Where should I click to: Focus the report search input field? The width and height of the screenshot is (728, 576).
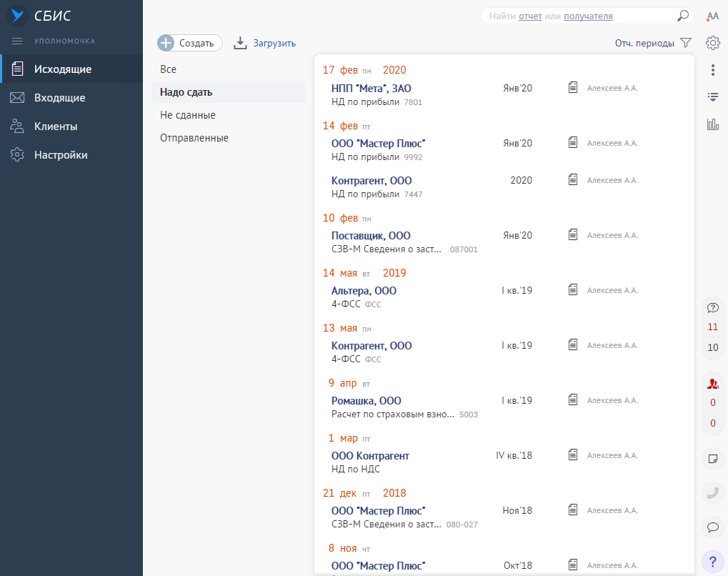[x=579, y=16]
